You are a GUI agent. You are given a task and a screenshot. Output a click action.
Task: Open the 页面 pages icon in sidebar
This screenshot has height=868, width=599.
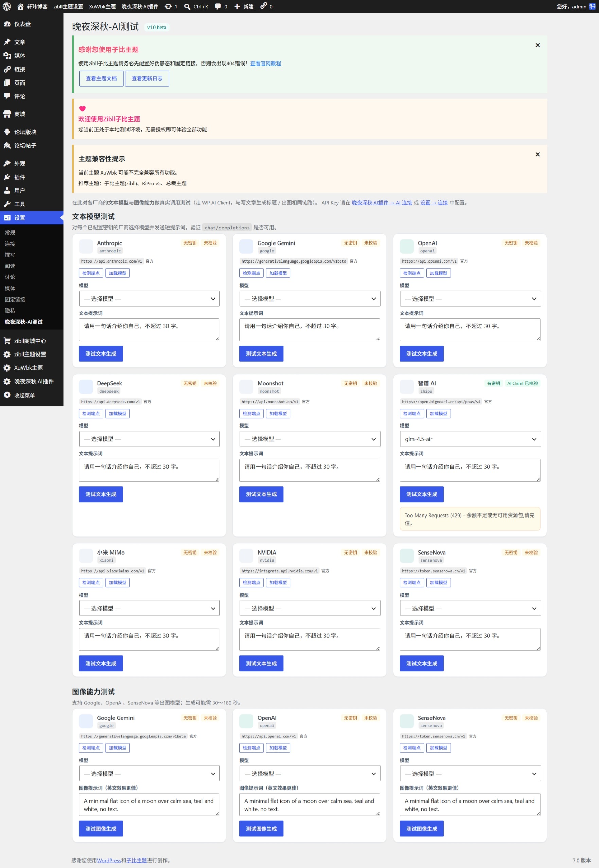click(x=7, y=83)
